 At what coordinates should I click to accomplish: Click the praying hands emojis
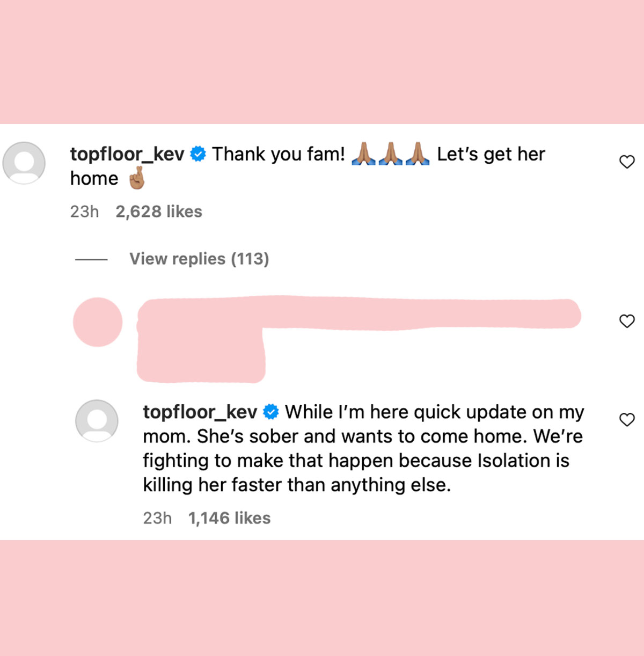391,154
